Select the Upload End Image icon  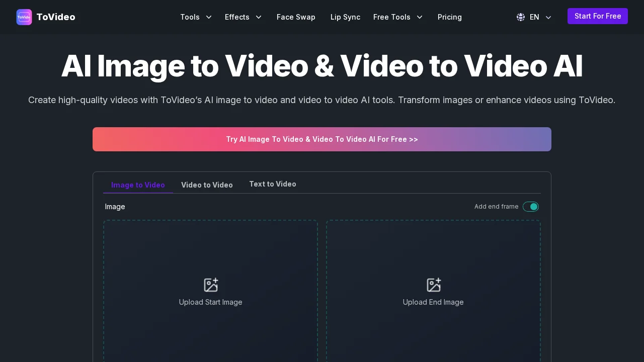[x=433, y=285]
